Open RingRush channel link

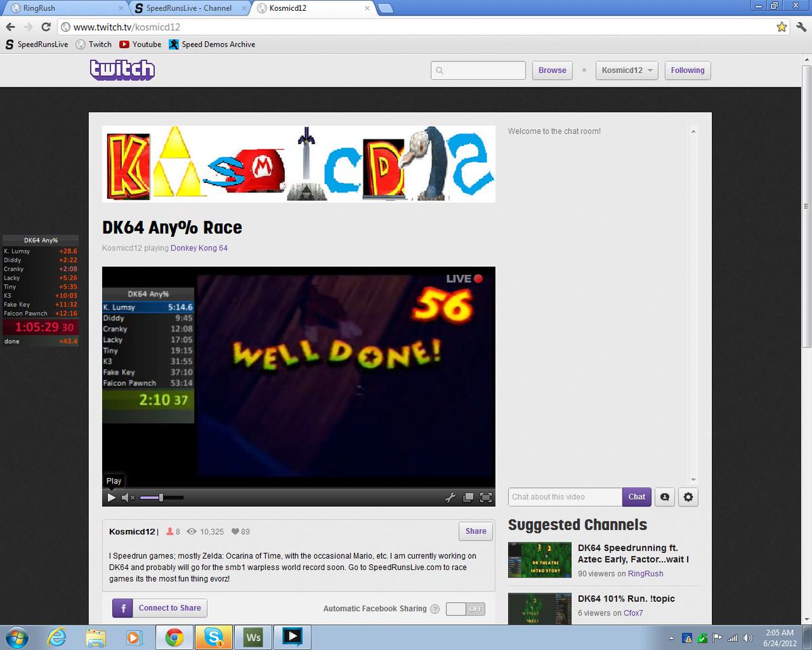pos(646,573)
